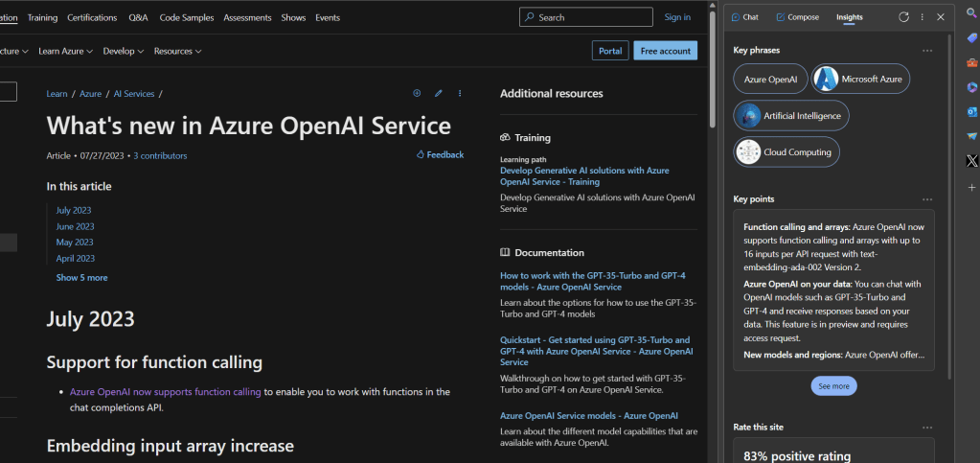Expand 'Show 5 more' in article contents
Viewport: 980px width, 463px height.
[81, 278]
